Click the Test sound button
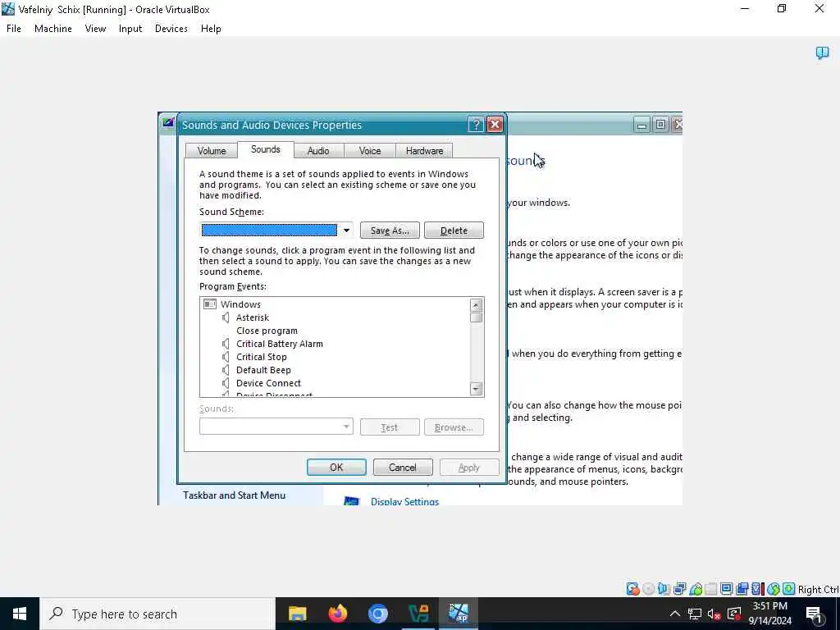Screen dimensions: 840x630 click(x=390, y=427)
